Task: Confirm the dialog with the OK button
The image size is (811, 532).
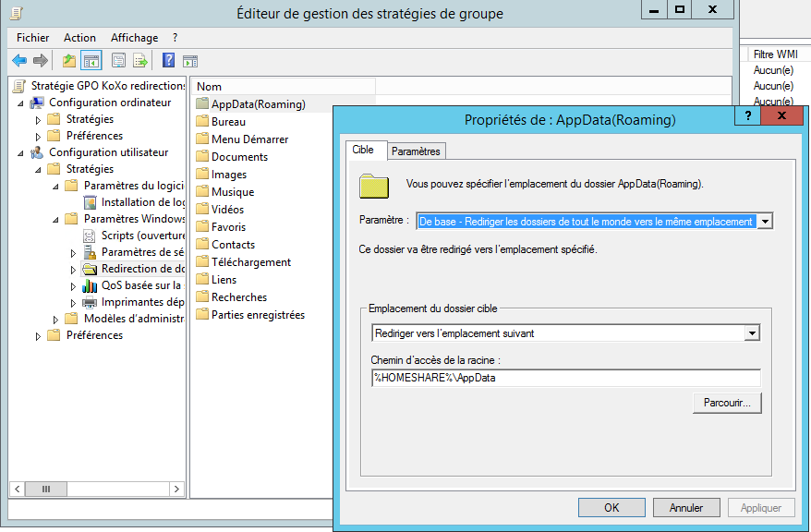Action: click(x=611, y=507)
